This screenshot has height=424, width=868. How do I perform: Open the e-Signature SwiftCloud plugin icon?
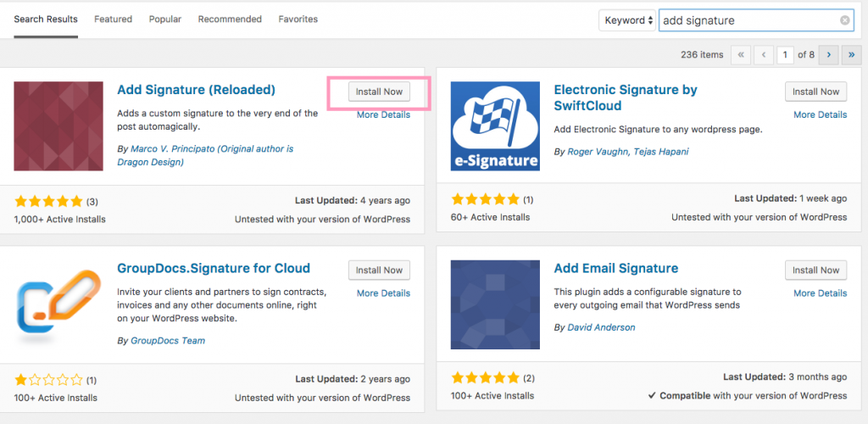(x=495, y=126)
